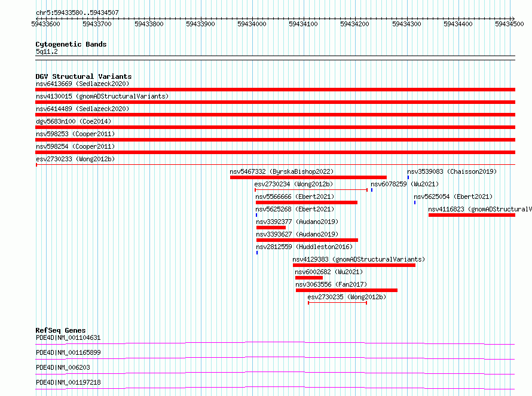Screen dimensions: 532x396
Task: Click the RefSeq Genes track title
Action: coord(60,330)
